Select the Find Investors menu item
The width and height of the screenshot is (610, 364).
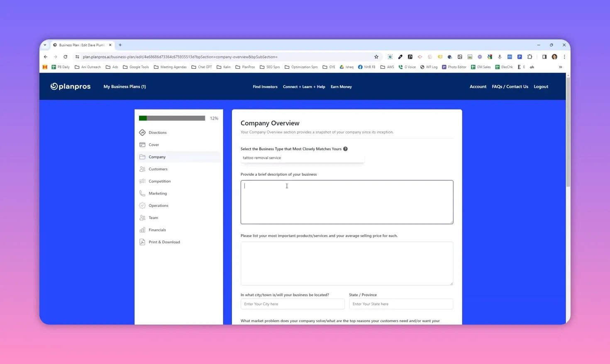265,86
